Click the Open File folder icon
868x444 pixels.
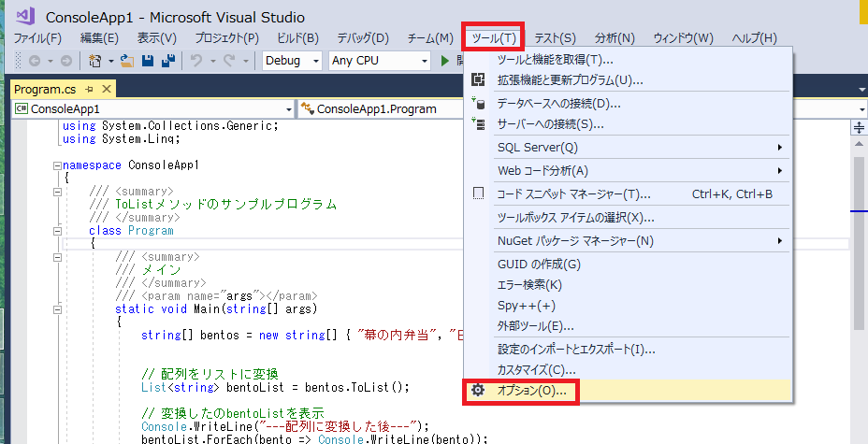127,61
